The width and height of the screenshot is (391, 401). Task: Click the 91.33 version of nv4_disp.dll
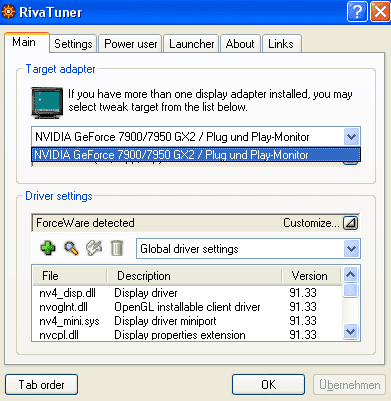[x=303, y=293]
